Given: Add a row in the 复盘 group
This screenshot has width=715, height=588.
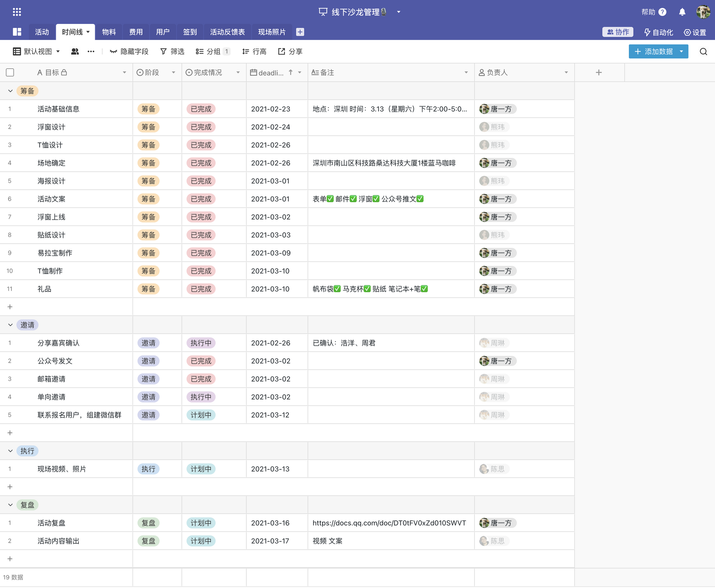Looking at the screenshot, I should [x=10, y=558].
